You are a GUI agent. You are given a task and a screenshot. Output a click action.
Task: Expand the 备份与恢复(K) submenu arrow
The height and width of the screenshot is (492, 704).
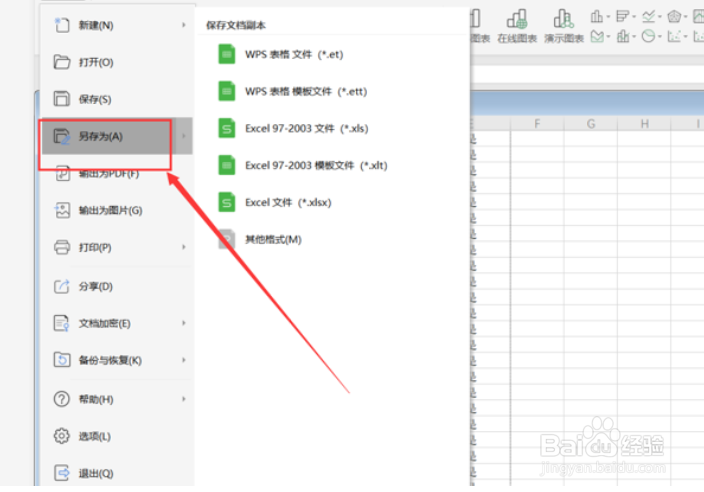point(184,360)
